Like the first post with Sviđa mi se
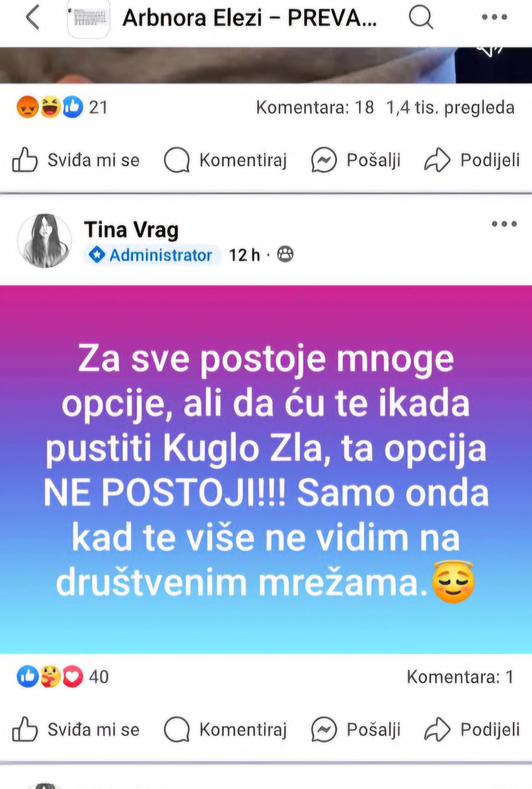 pos(76,160)
